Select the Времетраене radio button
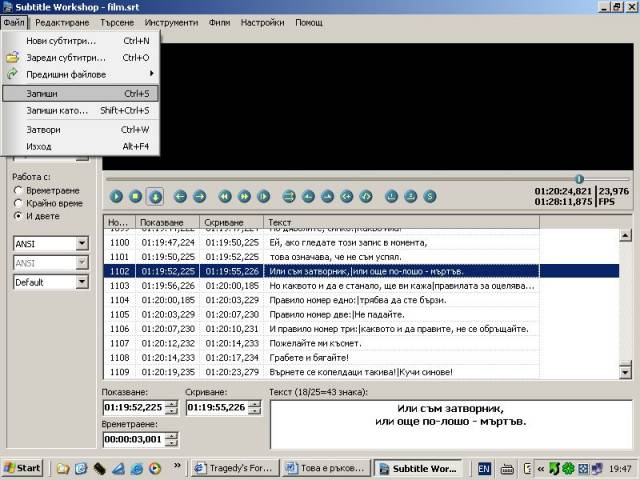640x480 pixels. click(x=18, y=190)
